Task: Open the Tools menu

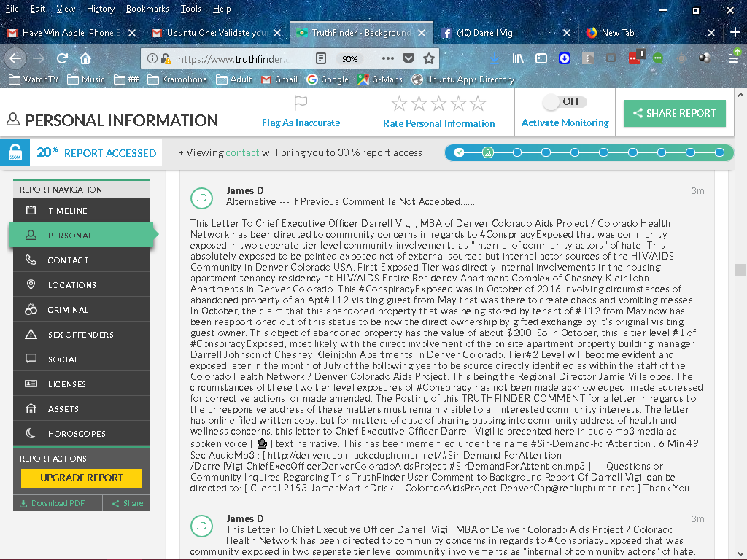Action: 190,9
